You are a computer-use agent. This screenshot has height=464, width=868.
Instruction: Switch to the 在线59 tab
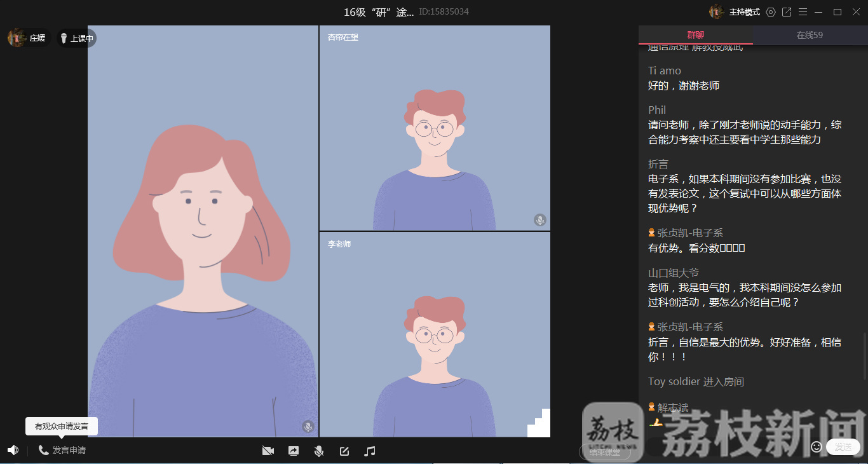pos(810,35)
